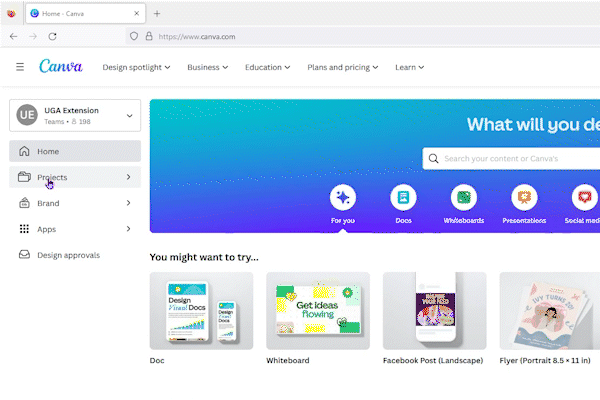Click the Flyer (Portrait 8.5 × 11 in) label

tap(545, 361)
